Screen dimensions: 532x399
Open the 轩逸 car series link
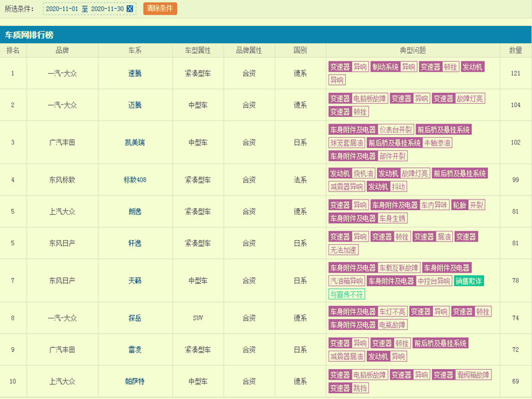point(135,243)
